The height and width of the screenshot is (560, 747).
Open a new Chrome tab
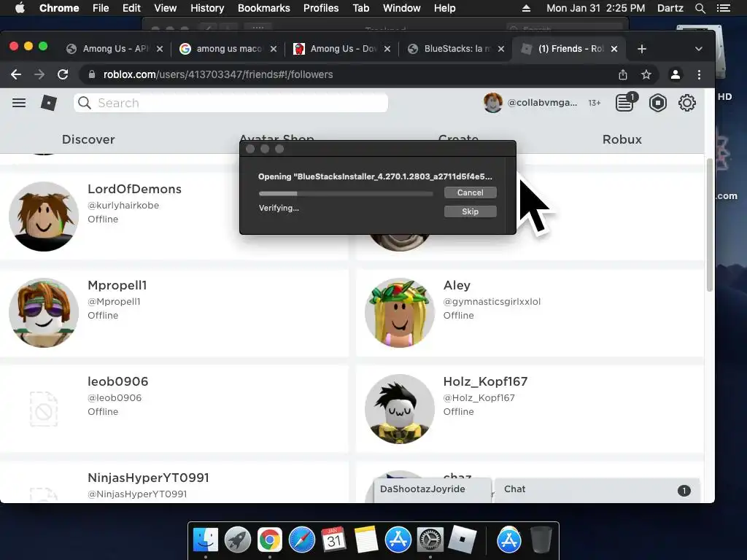pyautogui.click(x=642, y=49)
